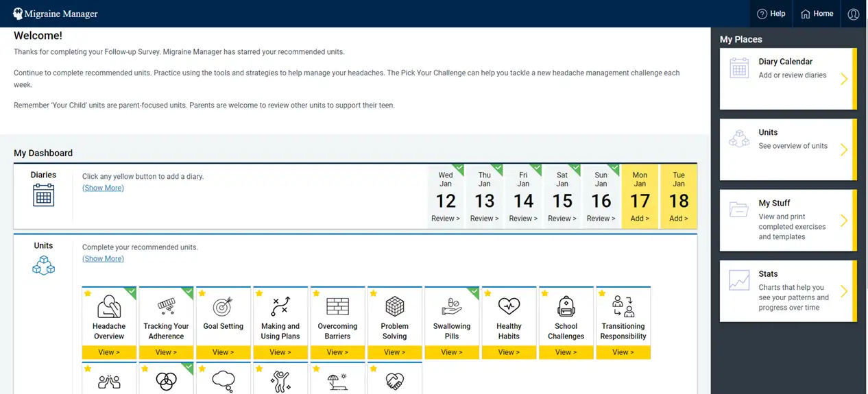Go to the Home page

pyautogui.click(x=817, y=14)
